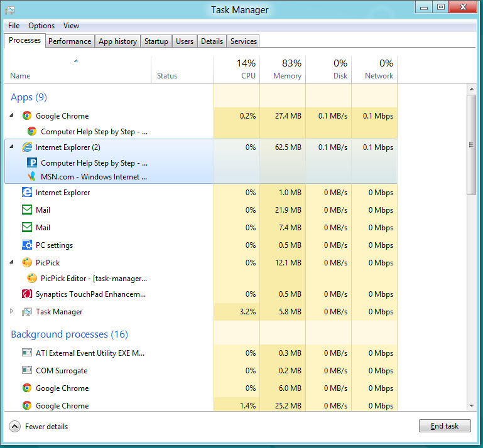The width and height of the screenshot is (483, 448).
Task: Select the ATI External Event Utility EXE M... name
Action: click(90, 353)
